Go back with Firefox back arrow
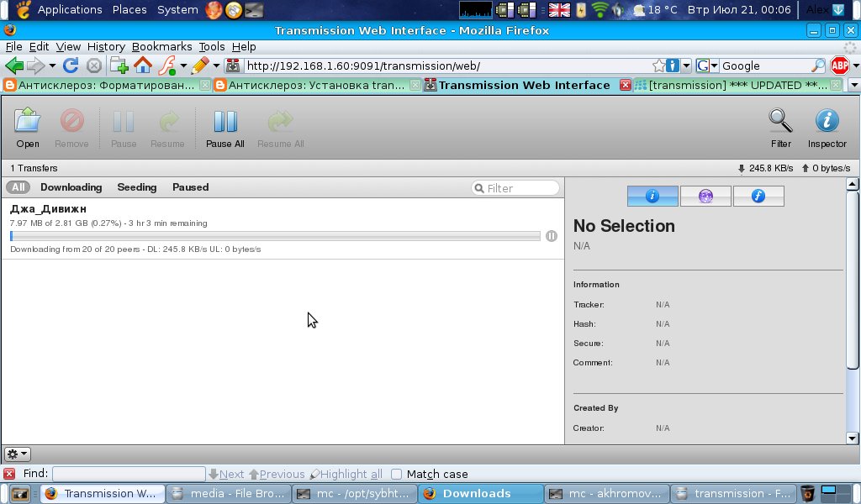The height and width of the screenshot is (504, 861). (x=14, y=66)
